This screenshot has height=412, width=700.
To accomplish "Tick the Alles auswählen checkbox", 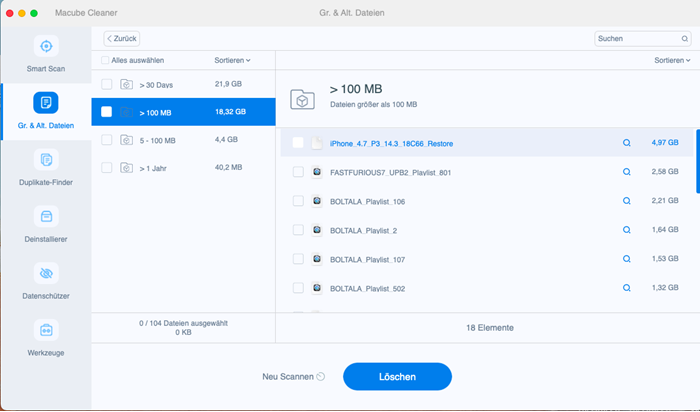I will coord(105,60).
